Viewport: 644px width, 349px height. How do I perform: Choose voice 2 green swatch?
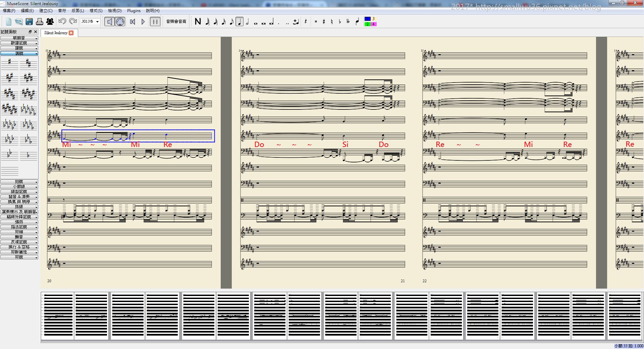(x=368, y=24)
